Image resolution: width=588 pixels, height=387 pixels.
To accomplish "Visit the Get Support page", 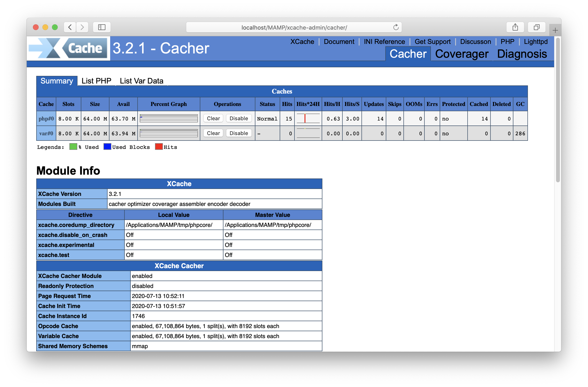I will pos(433,42).
